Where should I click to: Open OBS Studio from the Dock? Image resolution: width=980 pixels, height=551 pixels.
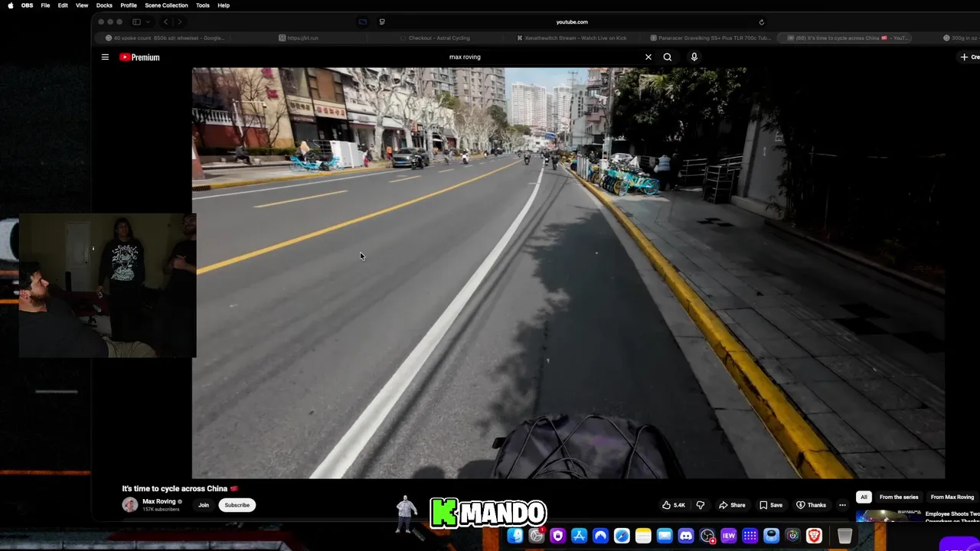point(707,536)
